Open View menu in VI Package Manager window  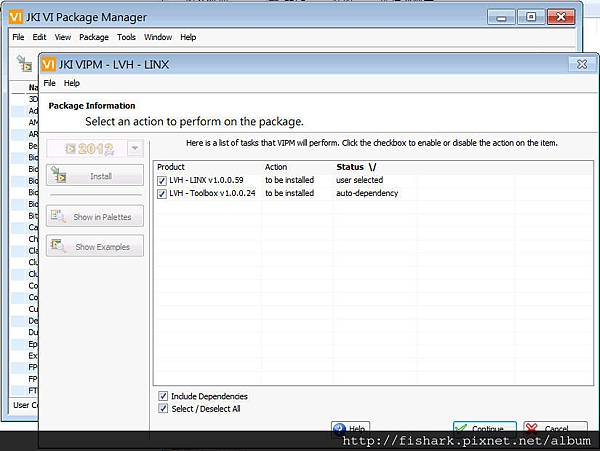point(62,37)
